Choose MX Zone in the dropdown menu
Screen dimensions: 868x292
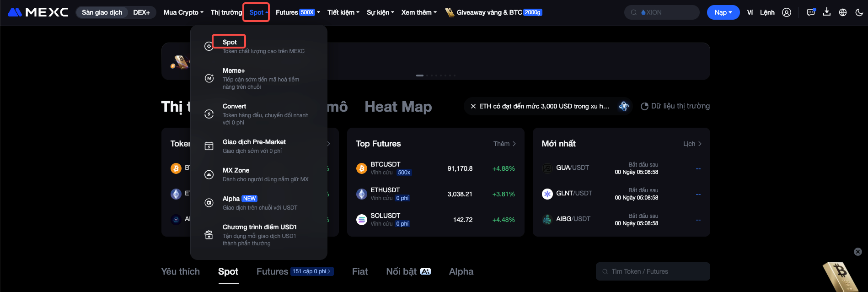coord(236,170)
